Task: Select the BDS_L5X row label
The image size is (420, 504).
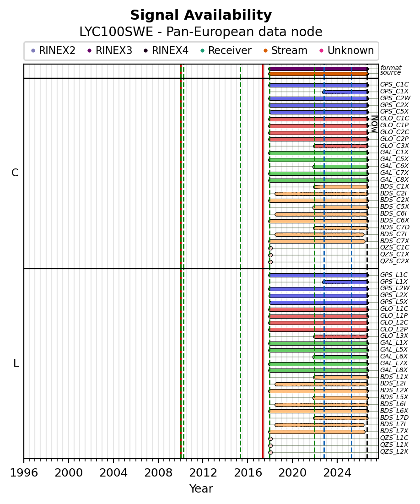Action: [x=394, y=397]
